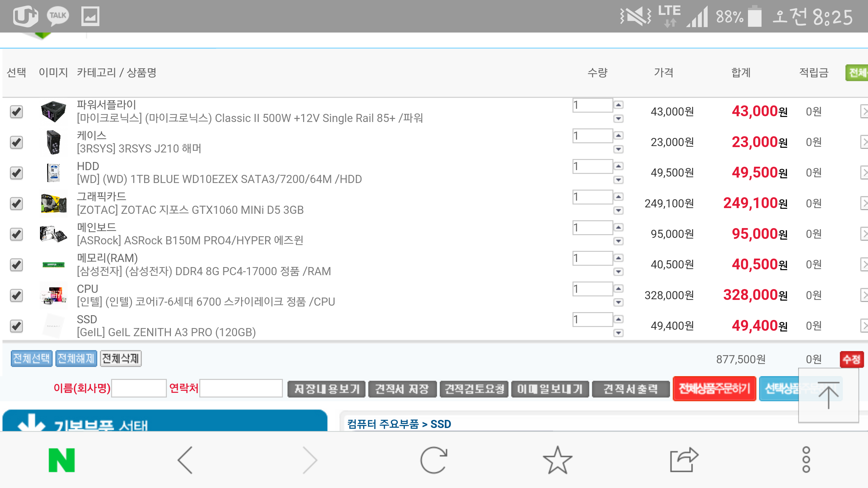Bookmark the page with the star icon

(557, 460)
